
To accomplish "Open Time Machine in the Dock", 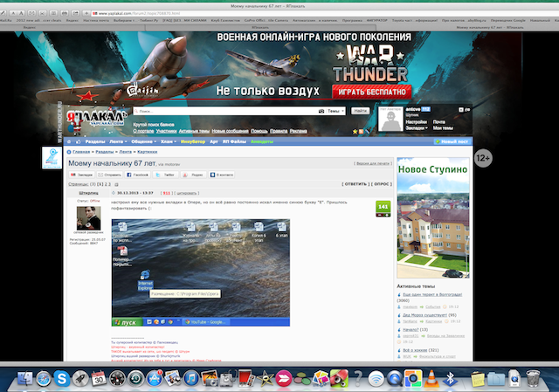I will 136,378.
